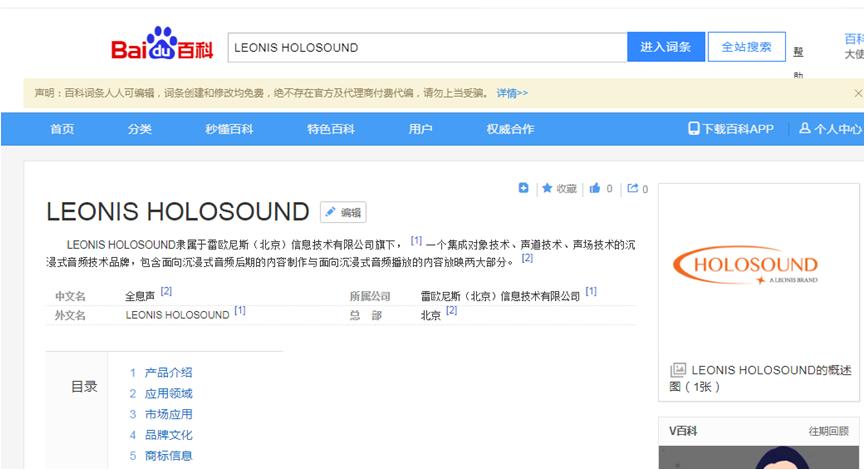This screenshot has width=865, height=470.
Task: Click the search box containing LEONIS HOLOSOUND
Action: point(428,47)
